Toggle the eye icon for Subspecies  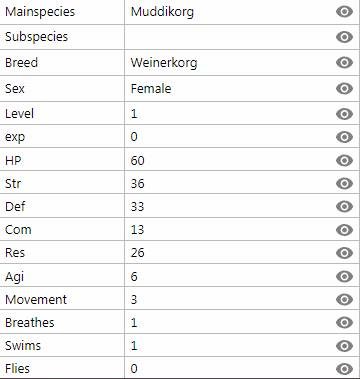click(344, 37)
